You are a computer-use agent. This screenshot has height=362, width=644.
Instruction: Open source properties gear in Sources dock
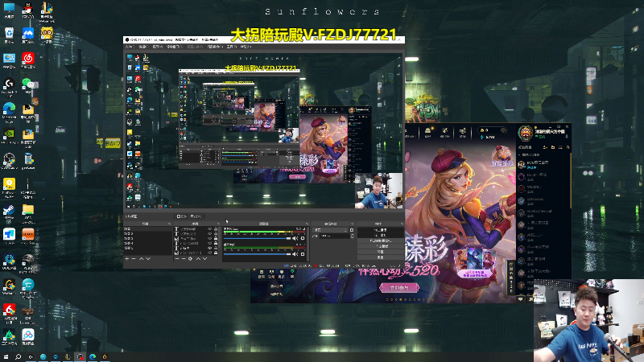tap(190, 258)
